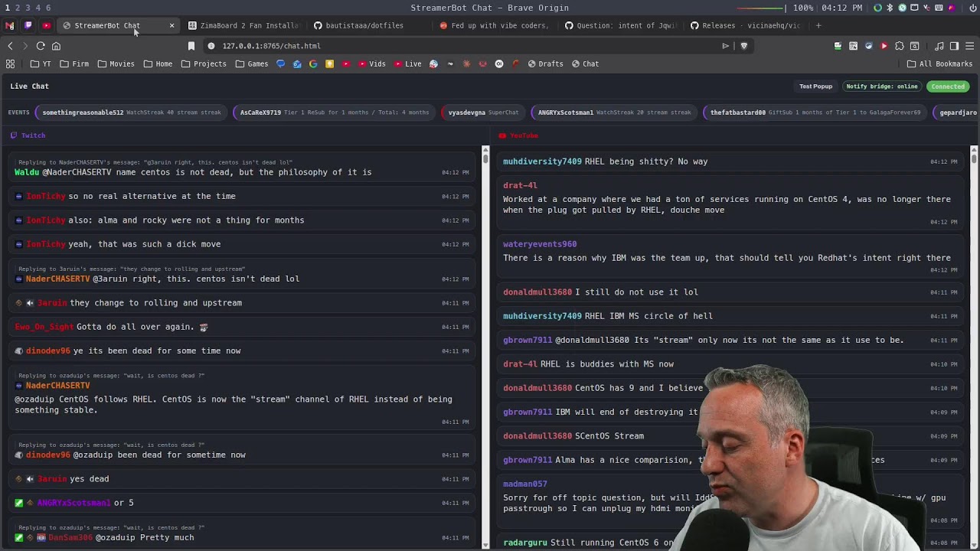Open the Home bookmarks folder

pyautogui.click(x=158, y=64)
